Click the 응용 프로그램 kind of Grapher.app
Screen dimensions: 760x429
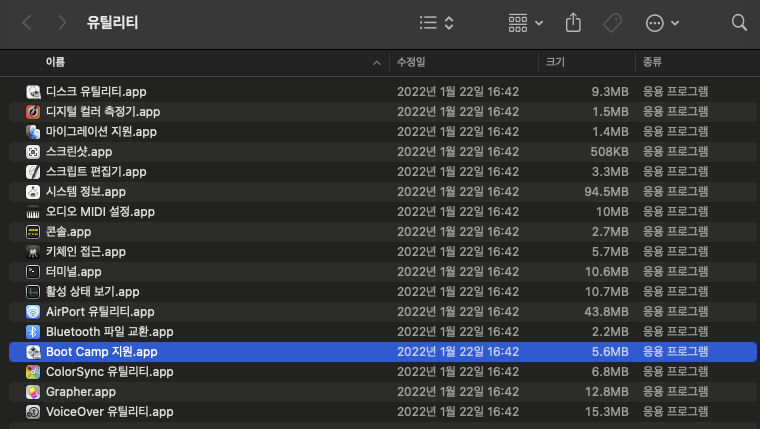676,392
